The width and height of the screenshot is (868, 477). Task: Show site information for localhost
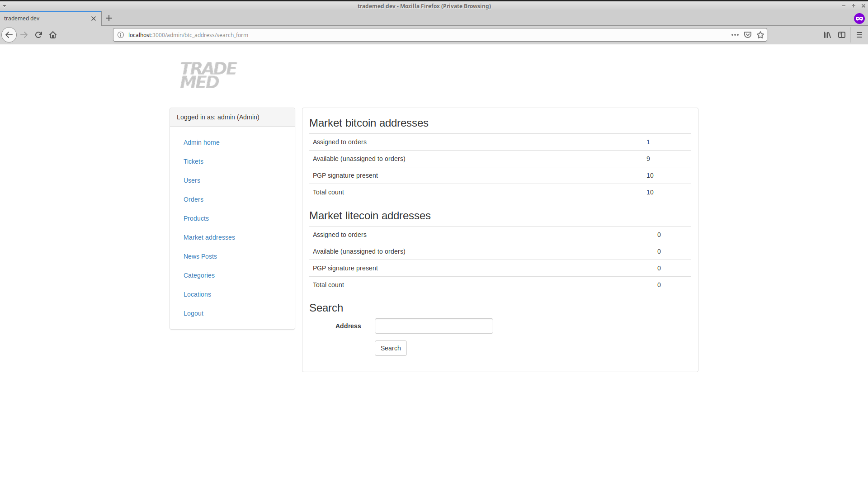(x=121, y=35)
